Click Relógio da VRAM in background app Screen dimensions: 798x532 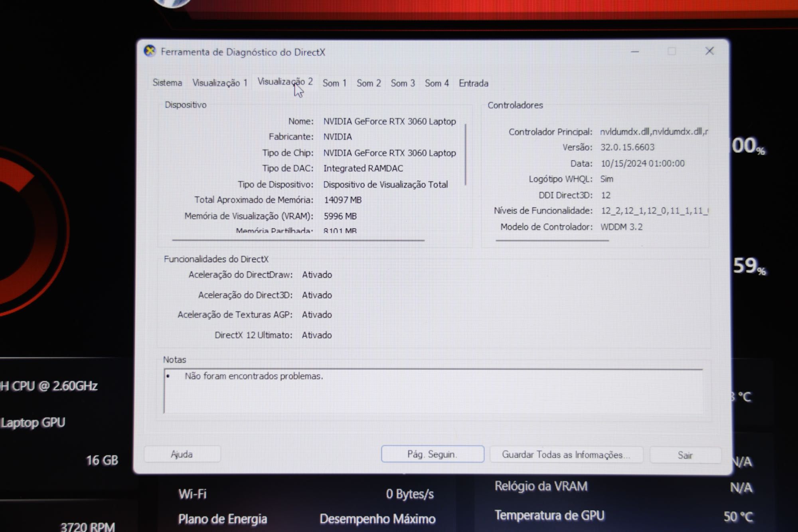[541, 486]
